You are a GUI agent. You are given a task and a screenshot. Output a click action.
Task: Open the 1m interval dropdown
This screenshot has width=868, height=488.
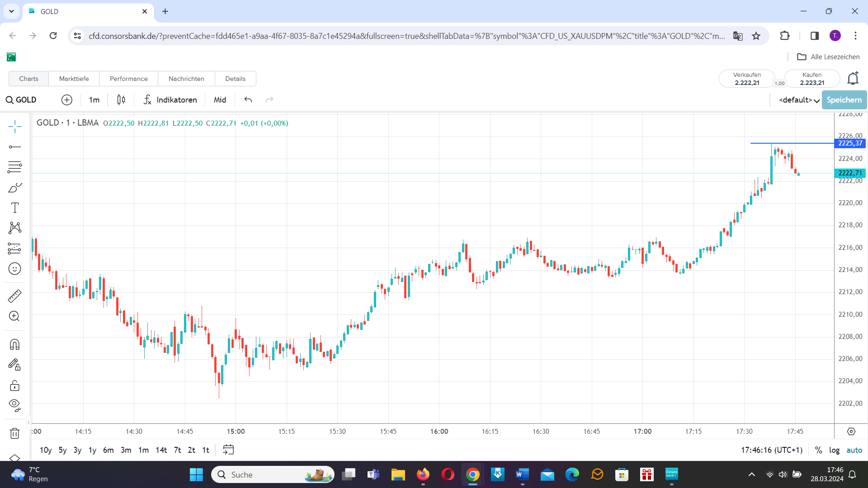coord(94,100)
